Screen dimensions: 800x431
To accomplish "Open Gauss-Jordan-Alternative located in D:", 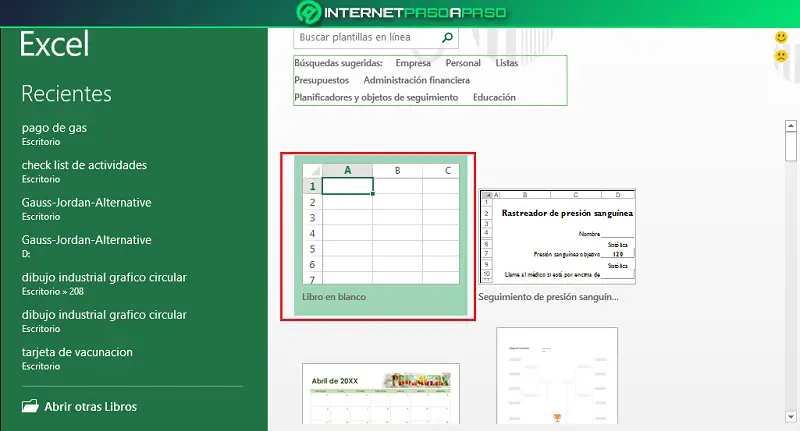I will [x=86, y=246].
